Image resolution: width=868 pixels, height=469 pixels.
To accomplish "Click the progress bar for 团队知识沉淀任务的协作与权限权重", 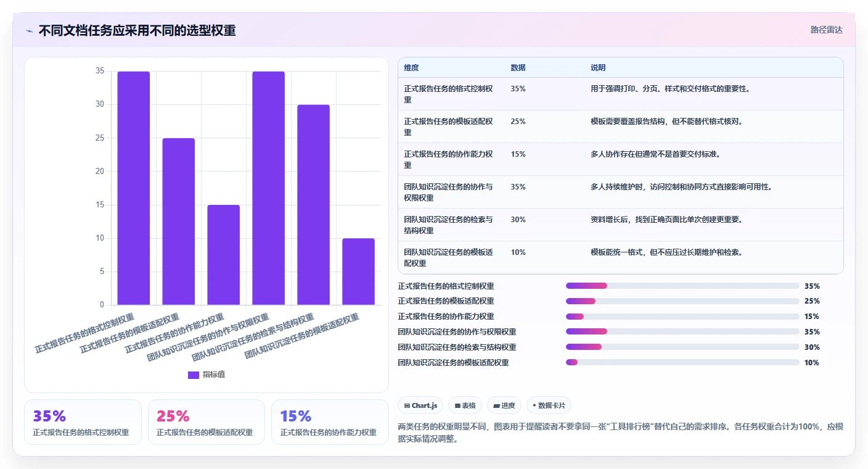I will (682, 331).
